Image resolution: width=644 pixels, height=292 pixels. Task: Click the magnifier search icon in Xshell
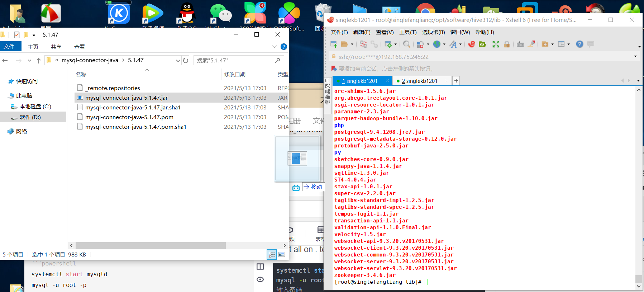(407, 44)
